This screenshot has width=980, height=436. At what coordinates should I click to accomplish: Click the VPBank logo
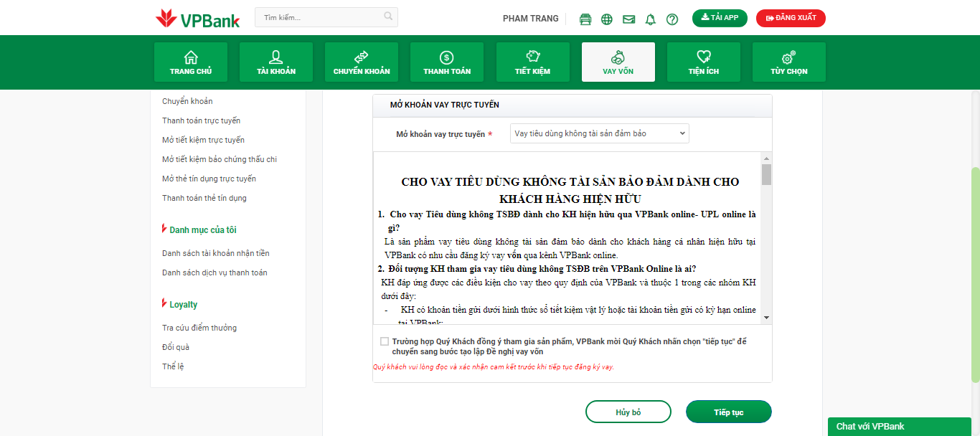[x=198, y=18]
